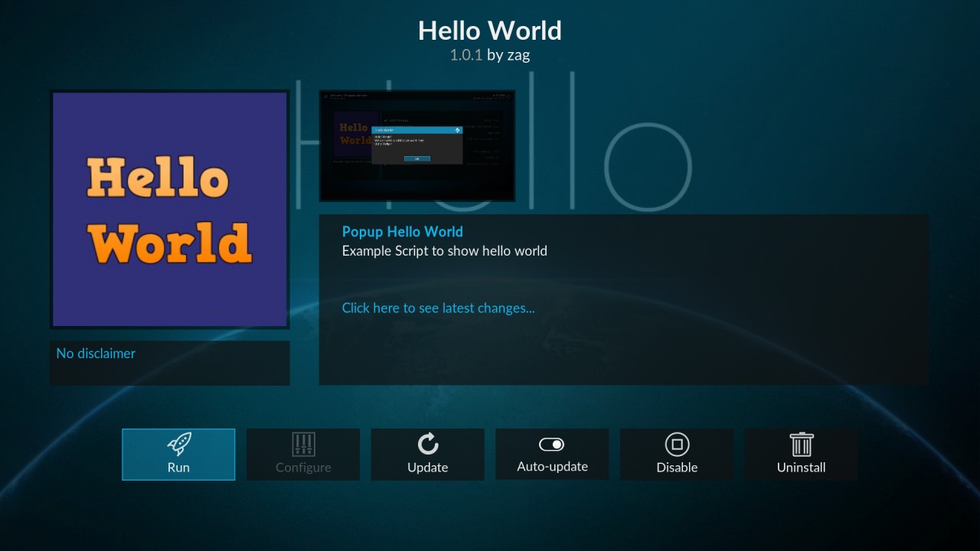The image size is (980, 551).
Task: Update the Hello World add-on
Action: pyautogui.click(x=428, y=455)
